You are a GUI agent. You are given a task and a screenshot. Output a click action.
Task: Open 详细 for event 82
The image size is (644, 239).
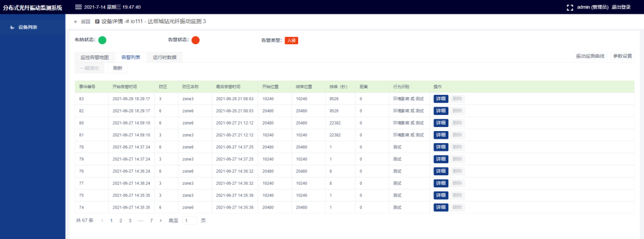click(441, 111)
